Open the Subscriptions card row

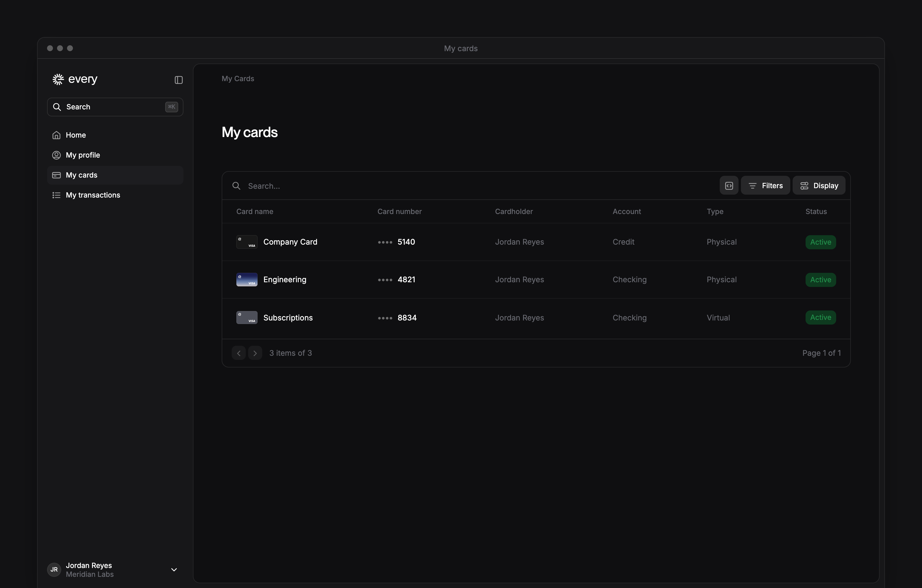(536, 318)
